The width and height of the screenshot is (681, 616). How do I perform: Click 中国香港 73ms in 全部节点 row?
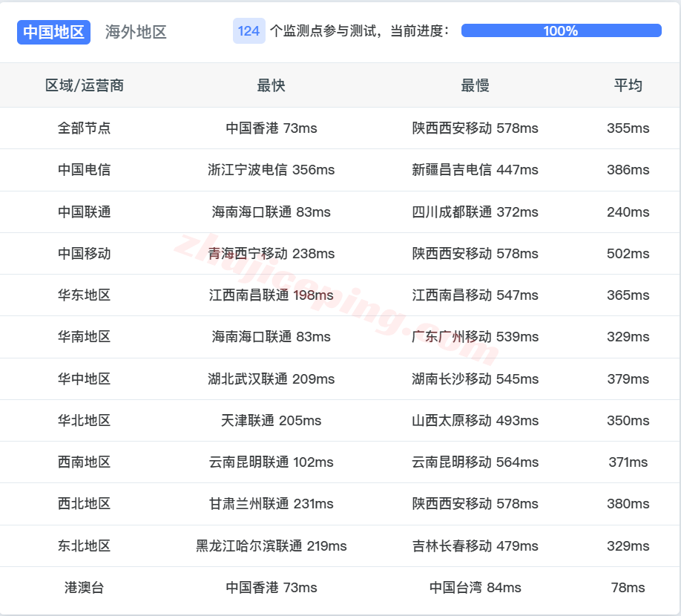point(272,128)
